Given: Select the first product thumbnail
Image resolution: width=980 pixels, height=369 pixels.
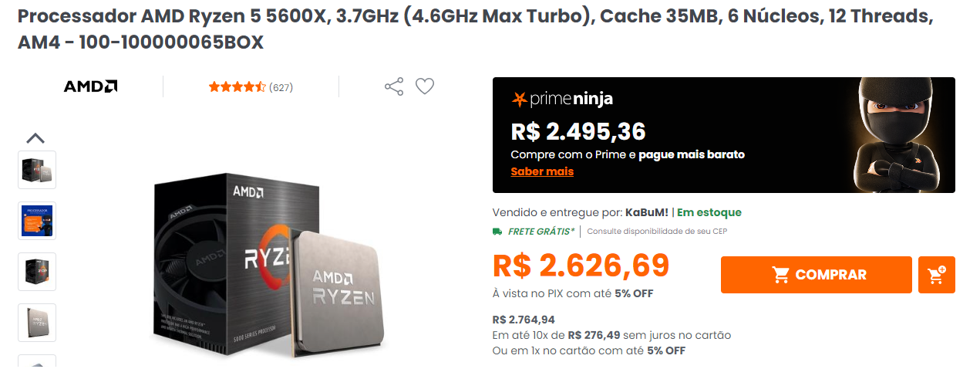Looking at the screenshot, I should pos(37,170).
